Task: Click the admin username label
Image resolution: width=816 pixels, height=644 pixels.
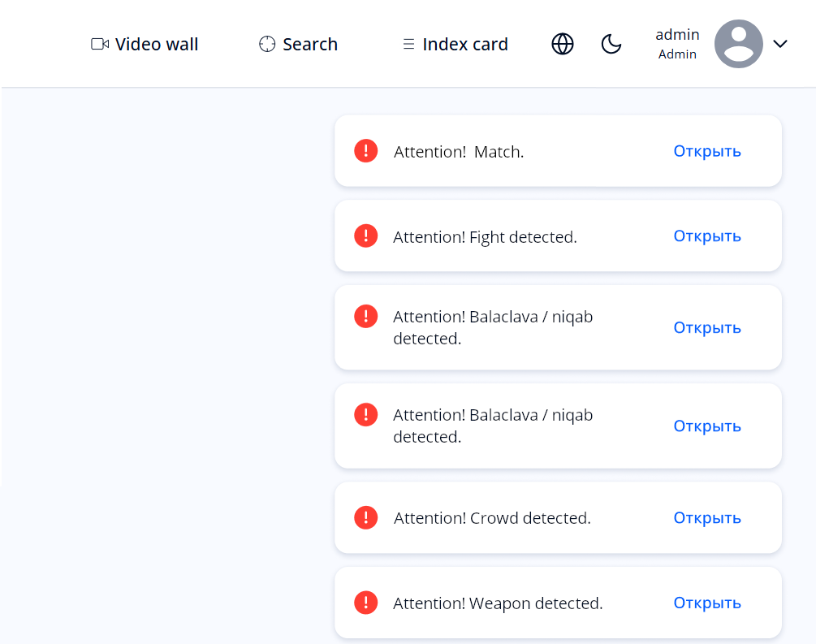Action: (677, 35)
